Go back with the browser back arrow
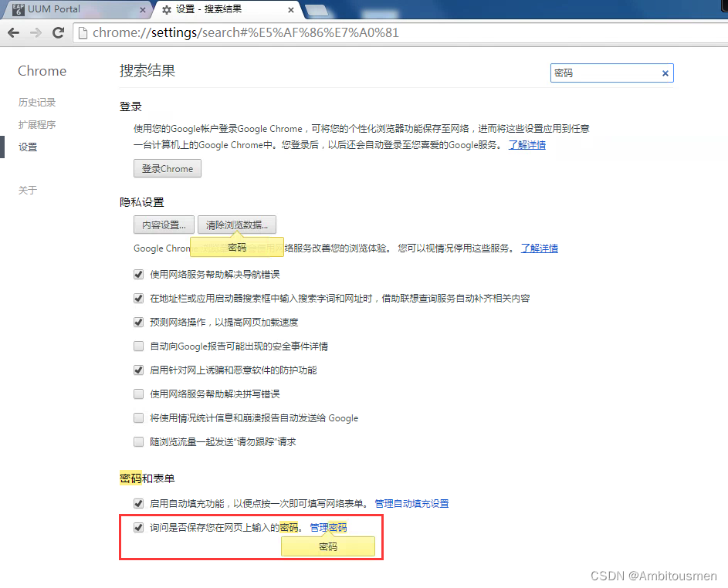The height and width of the screenshot is (588, 728). [x=13, y=32]
